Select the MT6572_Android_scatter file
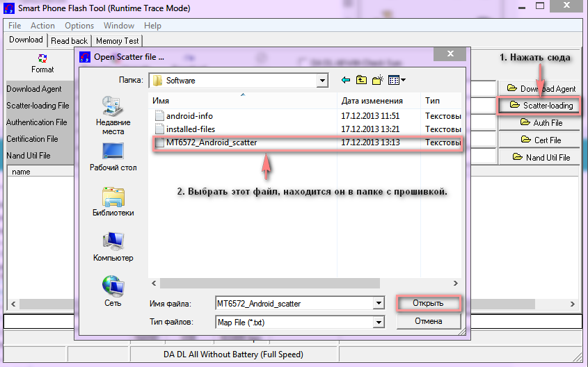588x367 pixels. (212, 142)
